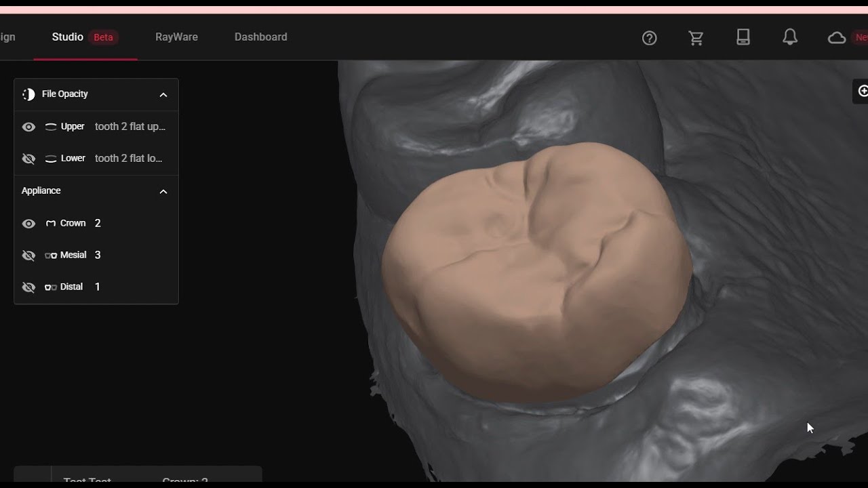The width and height of the screenshot is (868, 488).
Task: Hide the Upper scan file
Action: (28, 127)
